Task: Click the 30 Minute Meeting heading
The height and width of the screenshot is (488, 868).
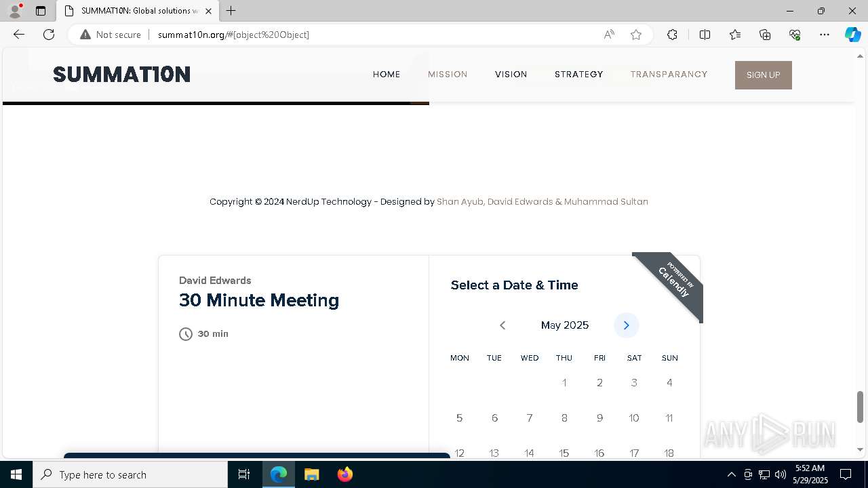Action: tap(259, 300)
